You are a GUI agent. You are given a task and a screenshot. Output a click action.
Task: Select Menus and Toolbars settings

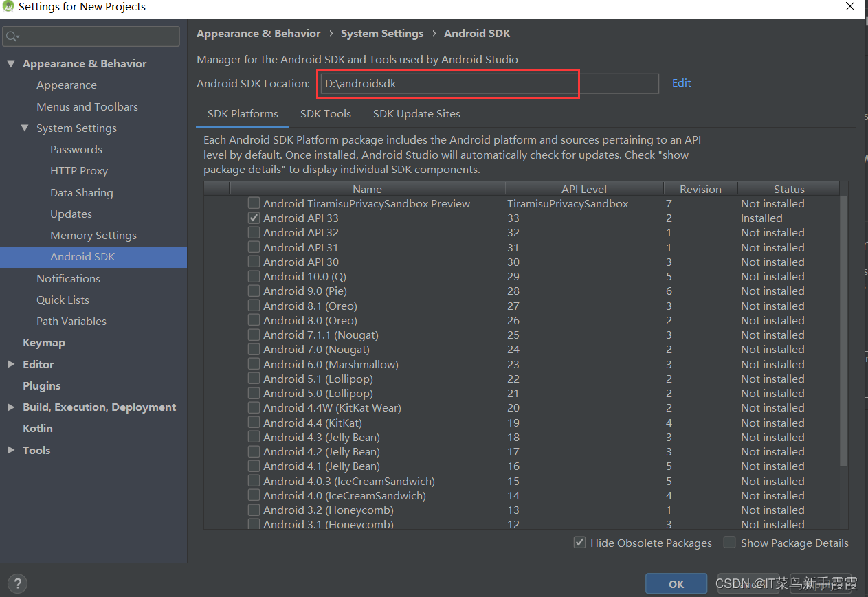pyautogui.click(x=87, y=106)
